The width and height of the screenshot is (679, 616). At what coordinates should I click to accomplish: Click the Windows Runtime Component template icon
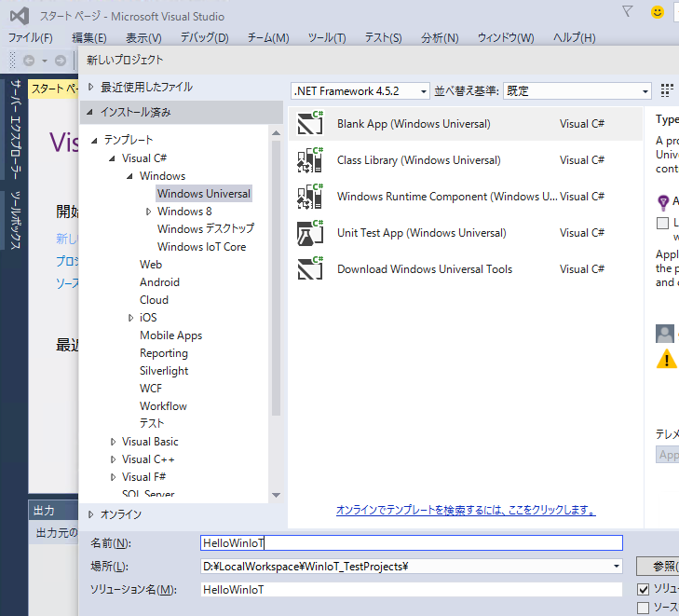click(x=310, y=197)
